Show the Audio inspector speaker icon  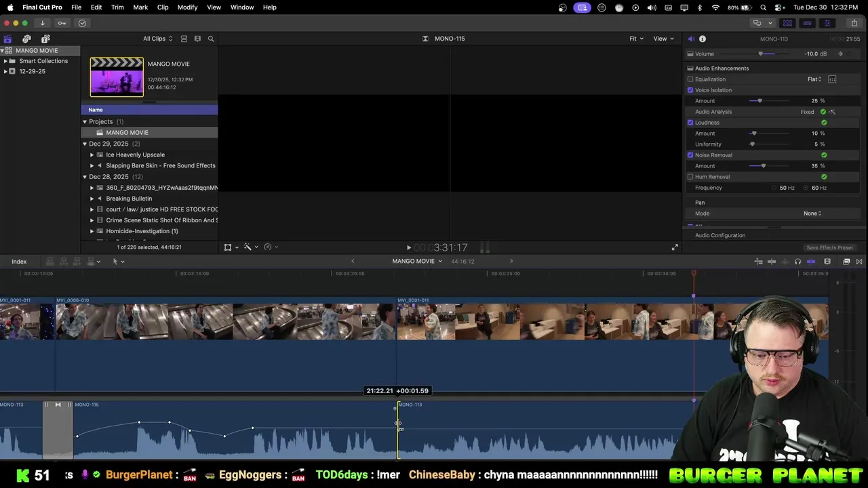[x=691, y=39]
